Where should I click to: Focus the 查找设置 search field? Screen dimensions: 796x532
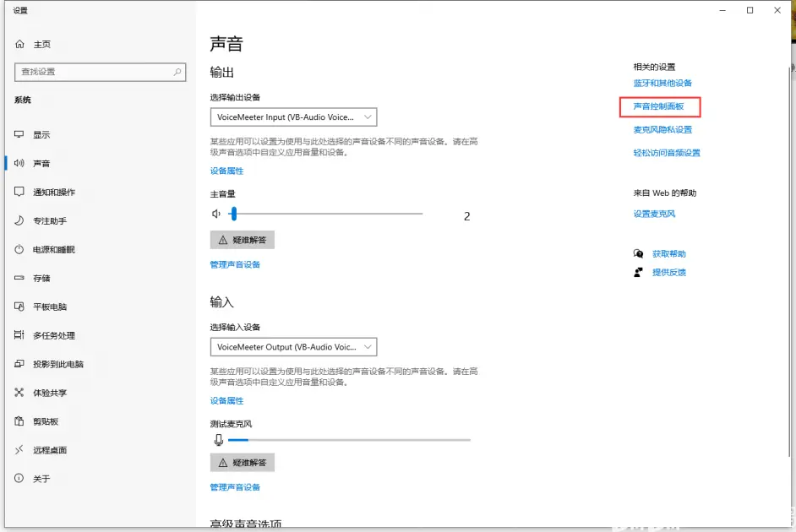100,72
